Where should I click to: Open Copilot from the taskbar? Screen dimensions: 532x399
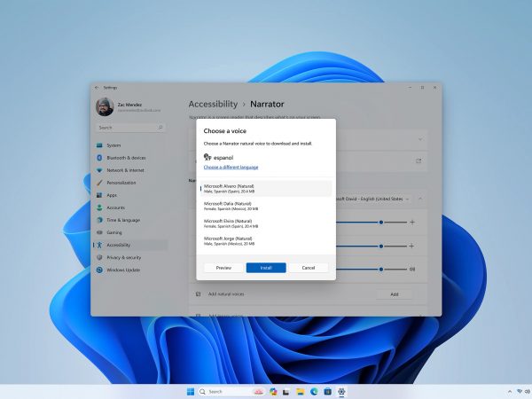click(x=273, y=392)
